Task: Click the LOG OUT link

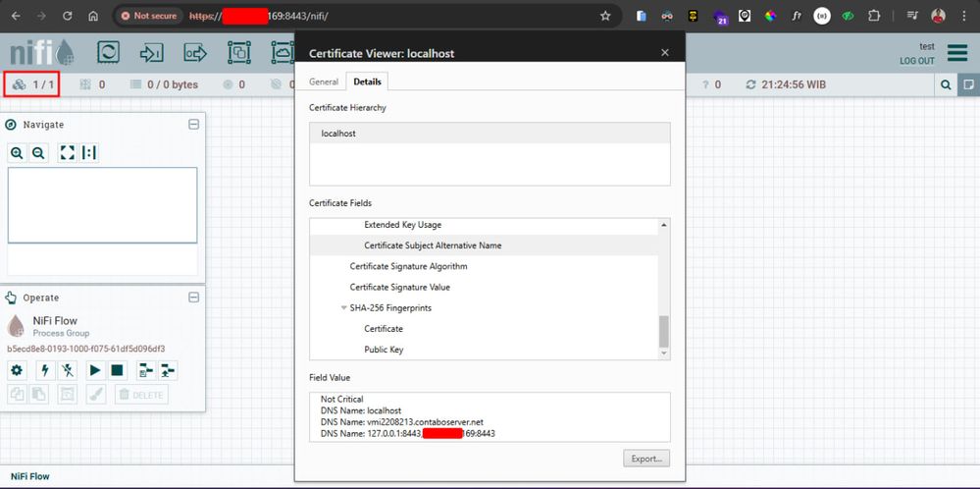Action: pyautogui.click(x=917, y=61)
